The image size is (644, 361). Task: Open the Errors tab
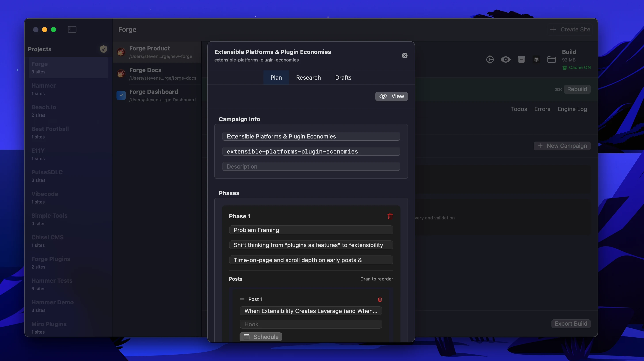coord(542,109)
